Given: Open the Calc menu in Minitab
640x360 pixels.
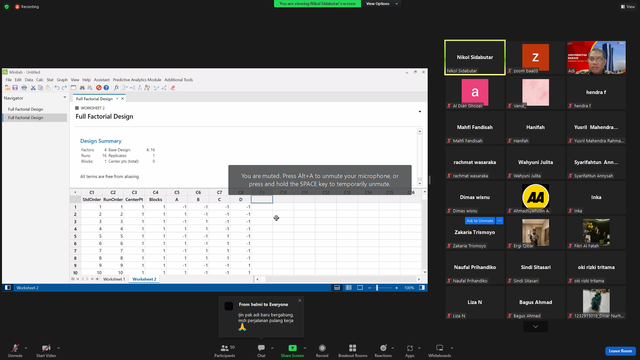Looking at the screenshot, I should [x=40, y=80].
